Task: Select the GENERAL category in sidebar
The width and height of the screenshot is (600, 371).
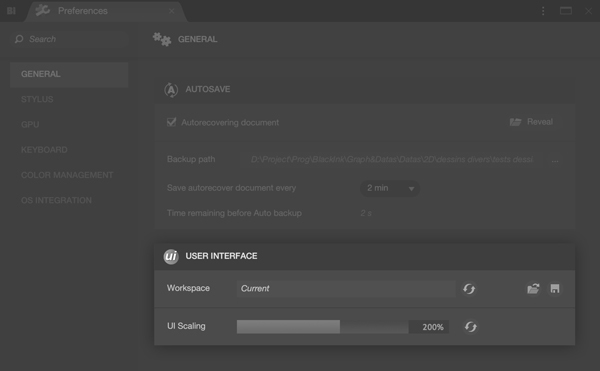Action: (69, 74)
